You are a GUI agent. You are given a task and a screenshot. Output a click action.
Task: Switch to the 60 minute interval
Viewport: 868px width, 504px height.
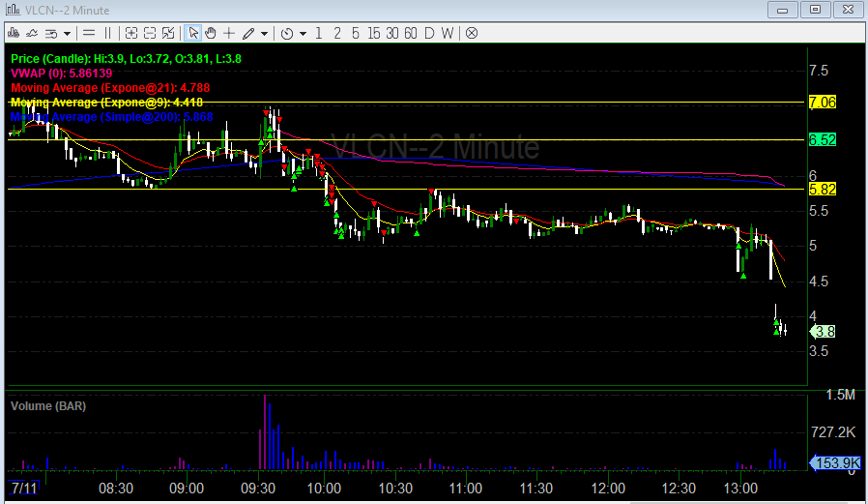pyautogui.click(x=410, y=33)
